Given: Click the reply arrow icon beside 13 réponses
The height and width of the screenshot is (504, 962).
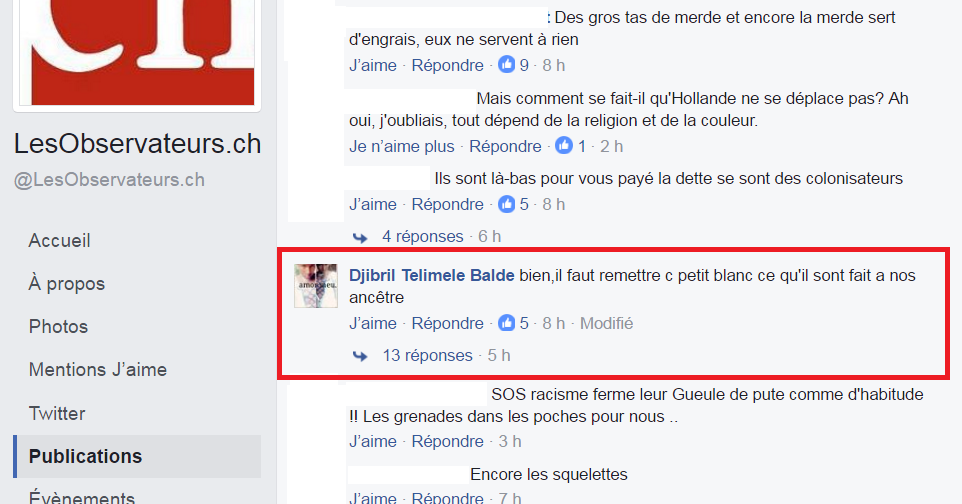Looking at the screenshot, I should point(360,356).
